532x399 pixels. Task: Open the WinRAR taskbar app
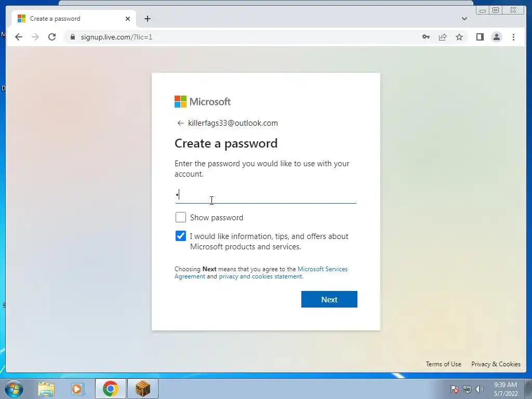tap(143, 389)
